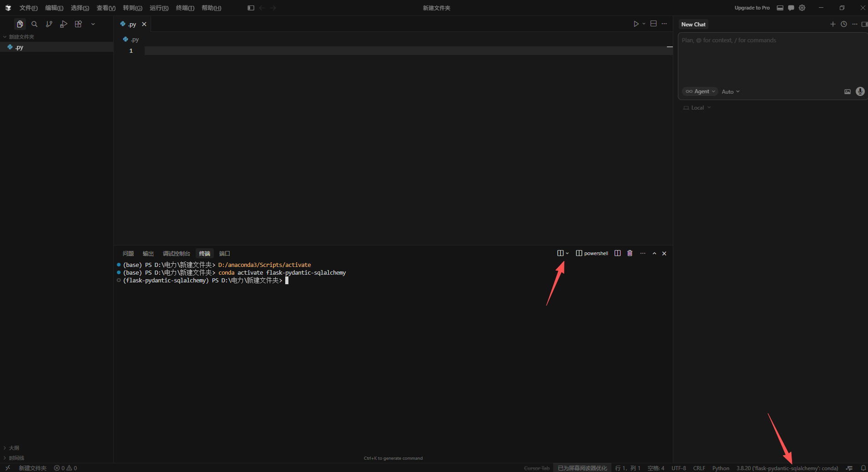Open the Source Control view
This screenshot has height=472, width=868.
[49, 24]
